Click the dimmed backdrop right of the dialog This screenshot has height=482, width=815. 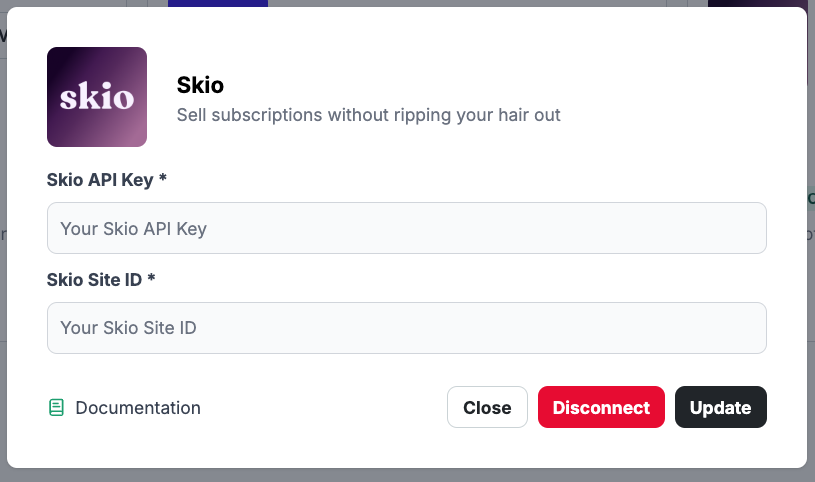[x=811, y=300]
